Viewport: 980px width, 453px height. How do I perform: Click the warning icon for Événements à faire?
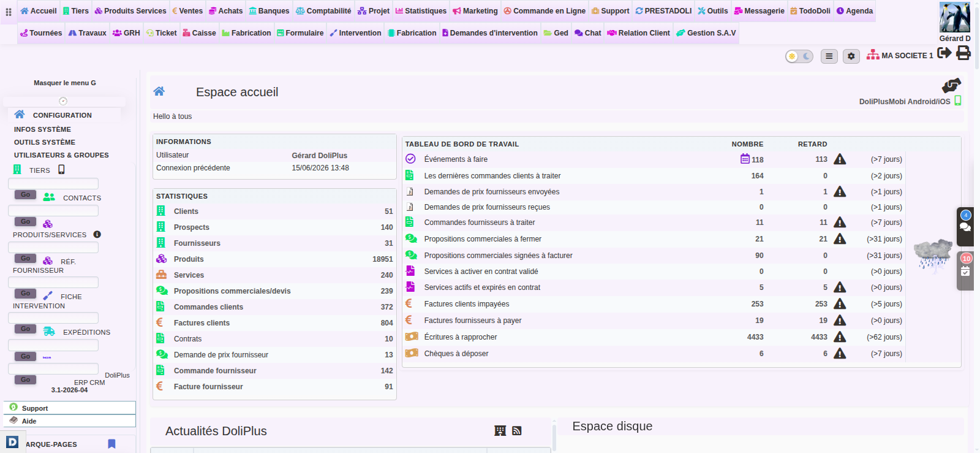point(840,159)
